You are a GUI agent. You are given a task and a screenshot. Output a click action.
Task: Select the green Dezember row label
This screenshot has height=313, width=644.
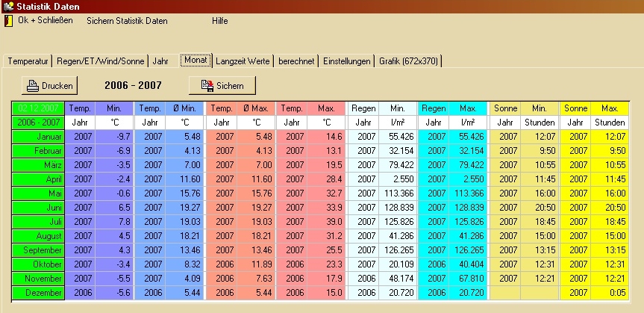point(37,292)
